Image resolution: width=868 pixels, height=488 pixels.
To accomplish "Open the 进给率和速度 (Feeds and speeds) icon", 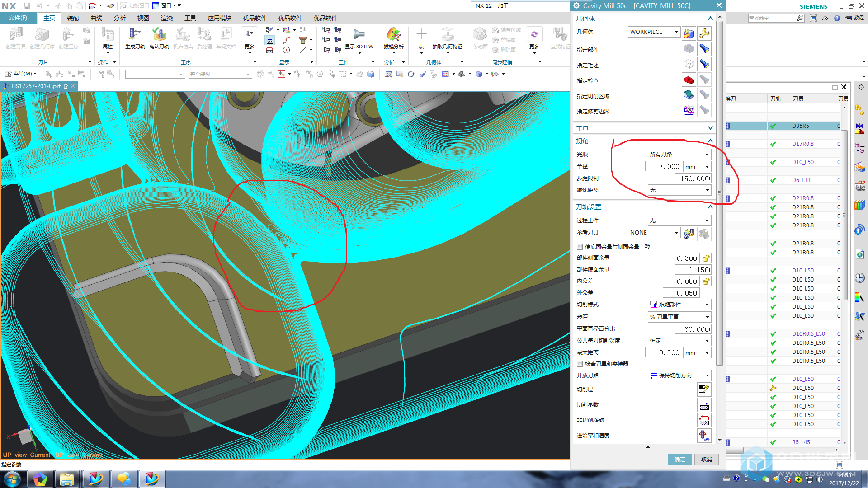I will pos(704,435).
